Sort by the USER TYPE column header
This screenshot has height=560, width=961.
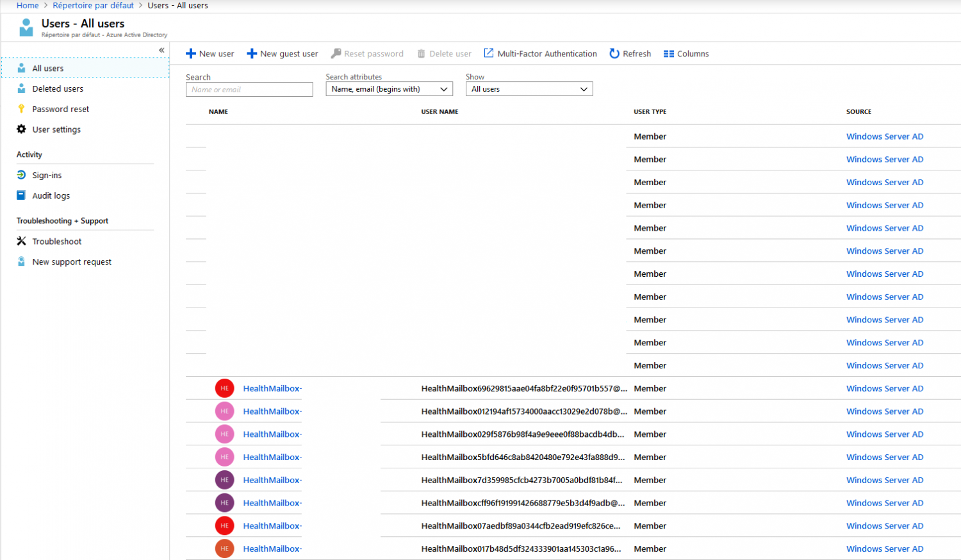[650, 111]
